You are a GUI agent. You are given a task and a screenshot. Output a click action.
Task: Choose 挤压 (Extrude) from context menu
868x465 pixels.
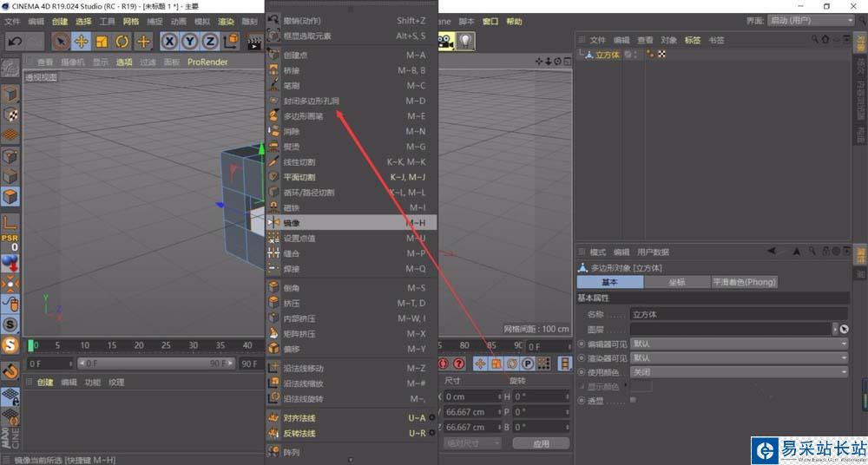click(x=352, y=304)
